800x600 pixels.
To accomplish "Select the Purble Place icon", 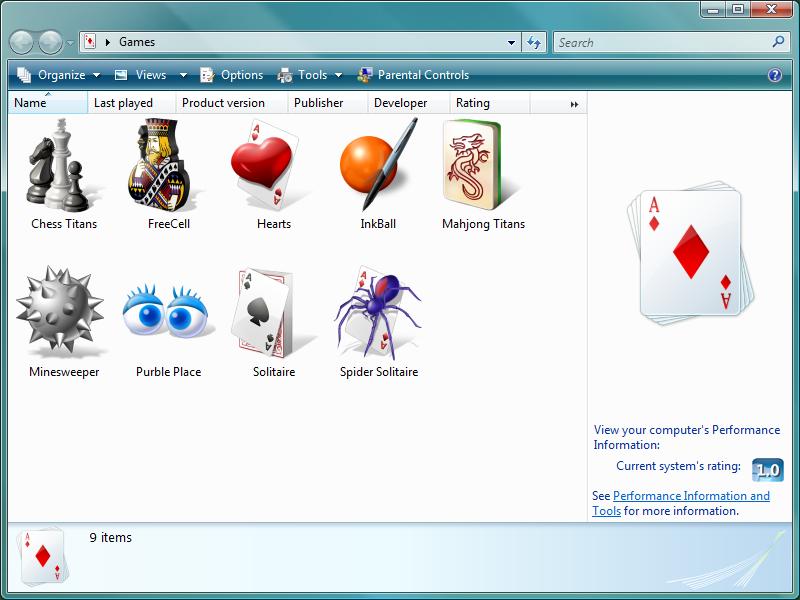I will tap(168, 313).
